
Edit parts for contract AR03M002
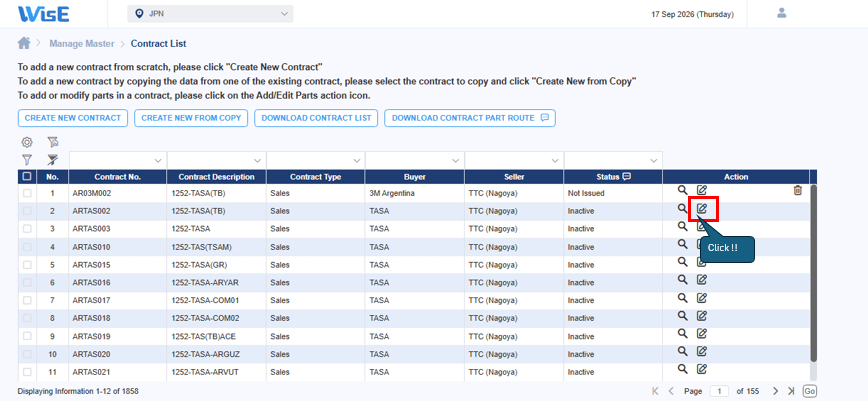pos(701,190)
